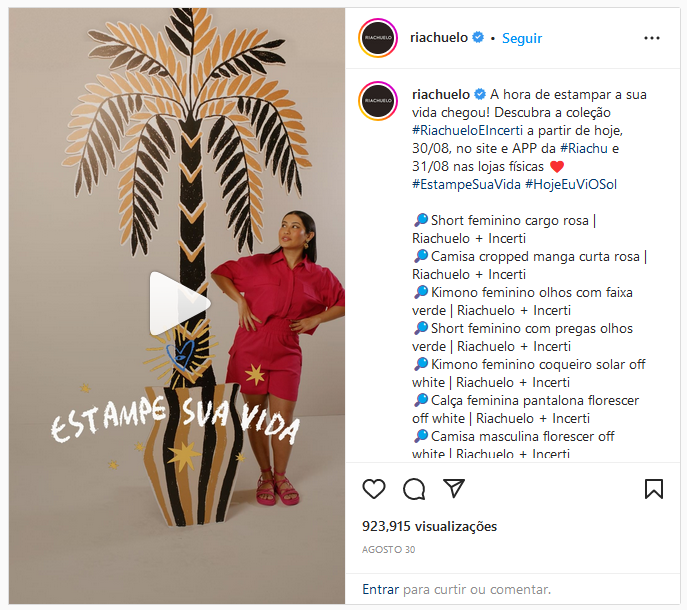Open the three-dot more options menu
Screen dimensions: 687x610
[652, 38]
